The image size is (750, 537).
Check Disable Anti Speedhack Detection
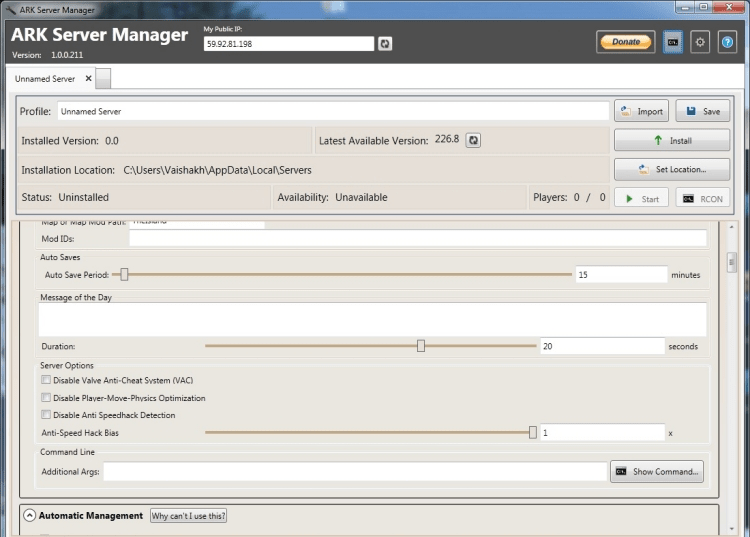tap(46, 415)
